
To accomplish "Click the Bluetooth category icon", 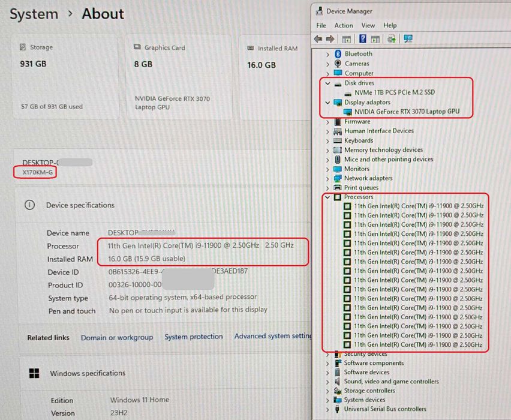I will [338, 54].
